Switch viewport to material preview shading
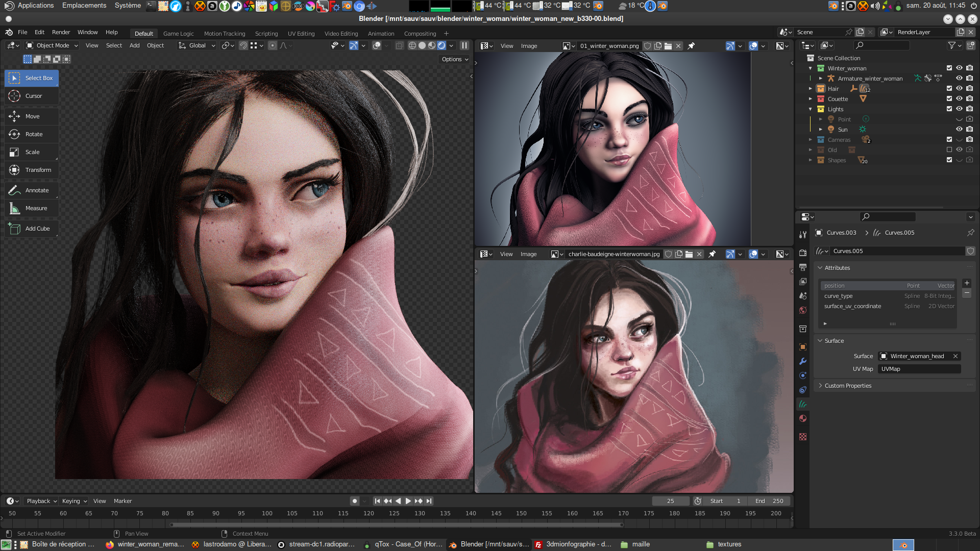Viewport: 980px width, 551px height. point(432,45)
